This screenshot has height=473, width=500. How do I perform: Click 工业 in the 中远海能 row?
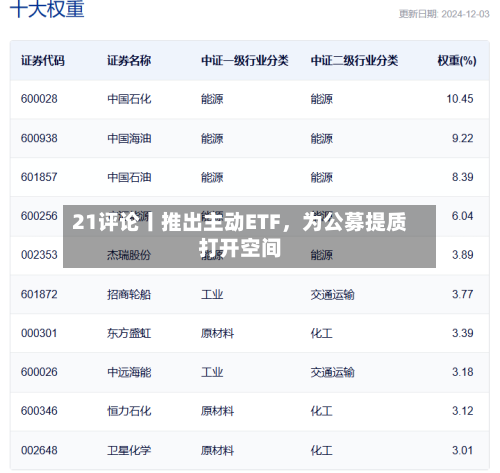pyautogui.click(x=212, y=372)
